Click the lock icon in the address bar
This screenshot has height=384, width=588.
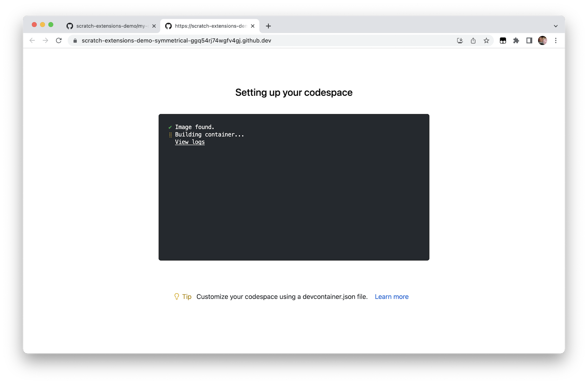click(x=74, y=41)
